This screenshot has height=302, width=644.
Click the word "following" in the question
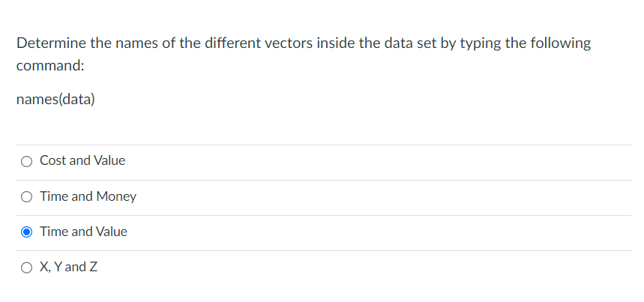559,43
